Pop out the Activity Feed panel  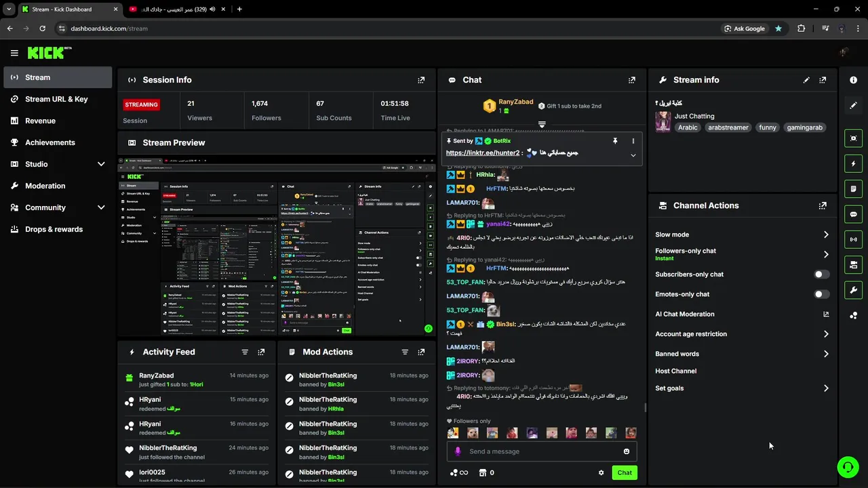tap(261, 352)
